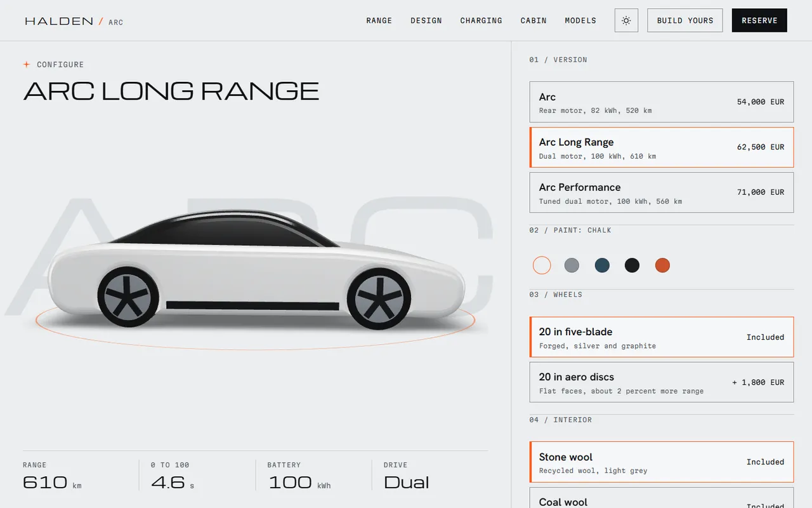Screen dimensions: 812x508
Task: Select the Arc Long Range version
Action: click(x=662, y=147)
